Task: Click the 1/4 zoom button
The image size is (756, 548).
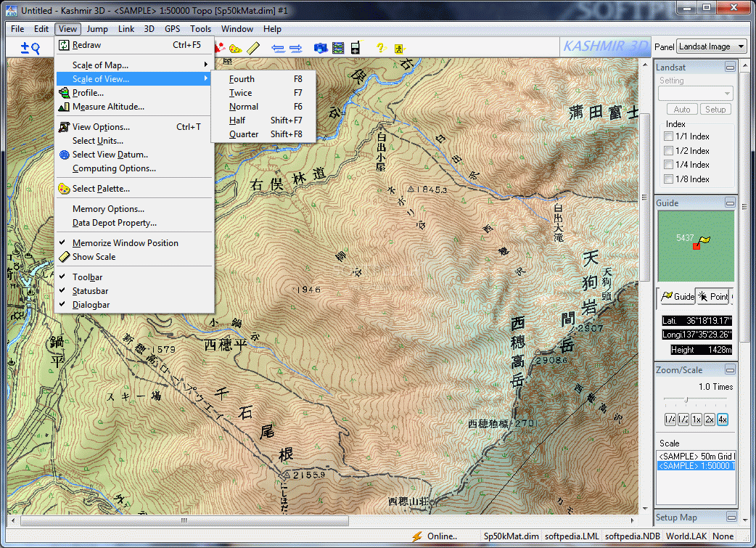Action: [670, 420]
